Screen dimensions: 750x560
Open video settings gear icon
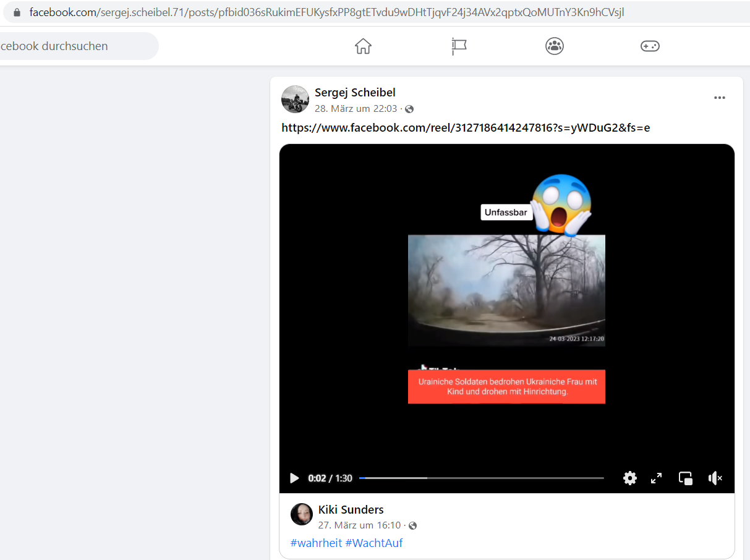(630, 478)
